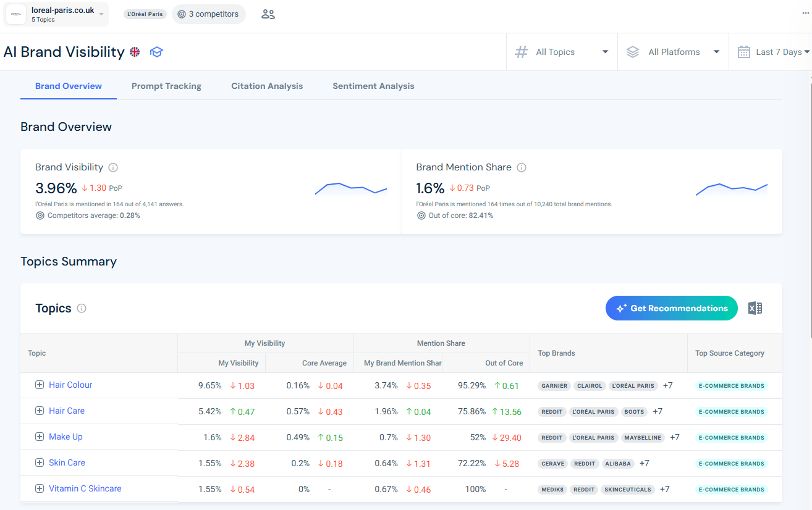Image resolution: width=812 pixels, height=510 pixels.
Task: Click the UK flag icon beside the title
Action: tap(135, 52)
